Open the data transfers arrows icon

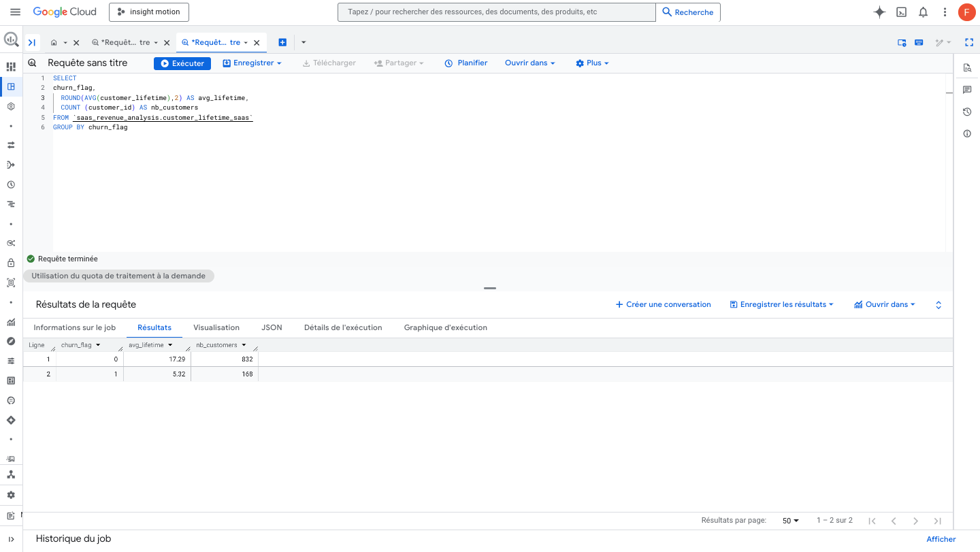(x=11, y=145)
